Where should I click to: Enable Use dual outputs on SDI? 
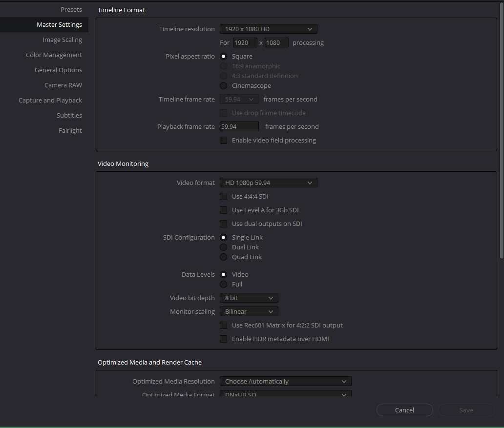pyautogui.click(x=223, y=224)
